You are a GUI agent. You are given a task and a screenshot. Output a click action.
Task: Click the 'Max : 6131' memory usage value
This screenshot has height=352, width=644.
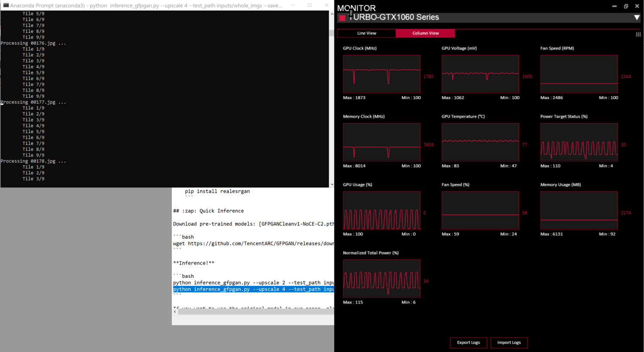click(552, 234)
